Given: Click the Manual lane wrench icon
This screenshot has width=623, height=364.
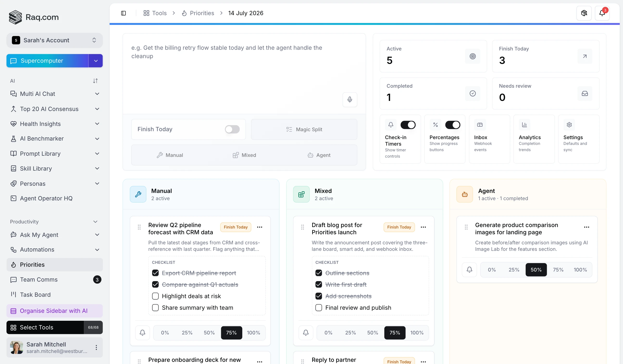Looking at the screenshot, I should [138, 194].
